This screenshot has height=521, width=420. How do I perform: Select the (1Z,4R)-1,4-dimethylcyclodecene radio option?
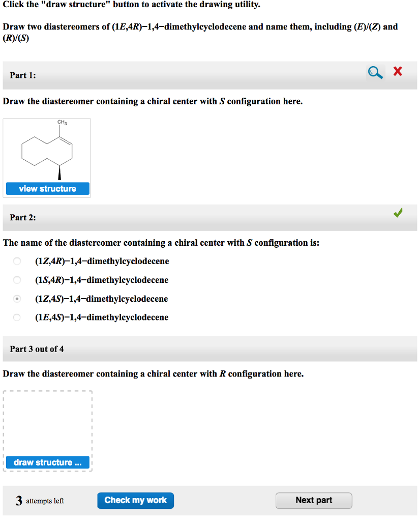point(17,262)
